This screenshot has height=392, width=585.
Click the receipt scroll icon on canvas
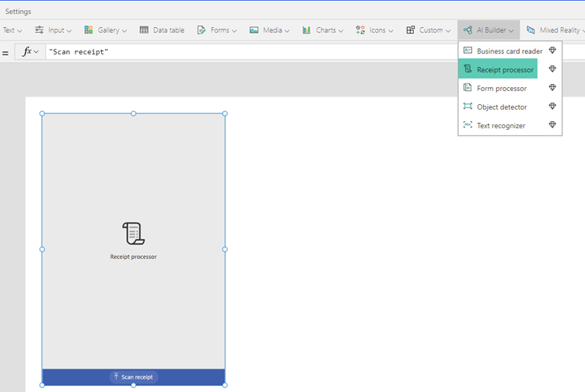[134, 233]
